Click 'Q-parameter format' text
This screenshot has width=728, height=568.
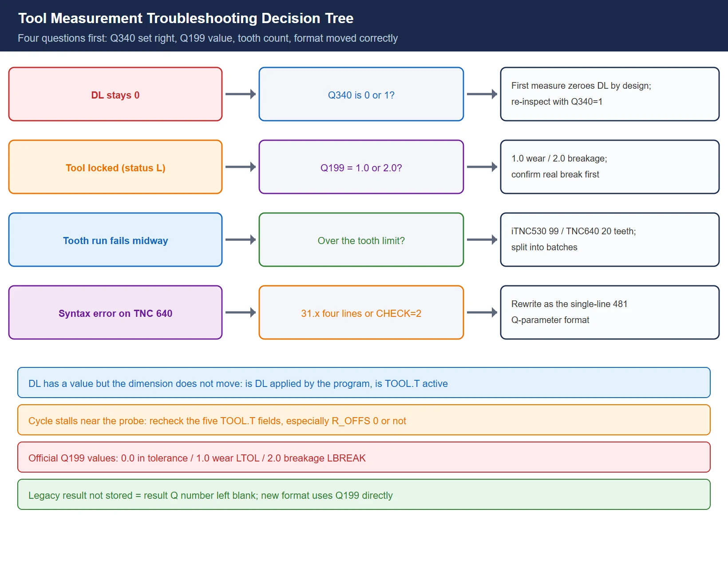point(550,320)
